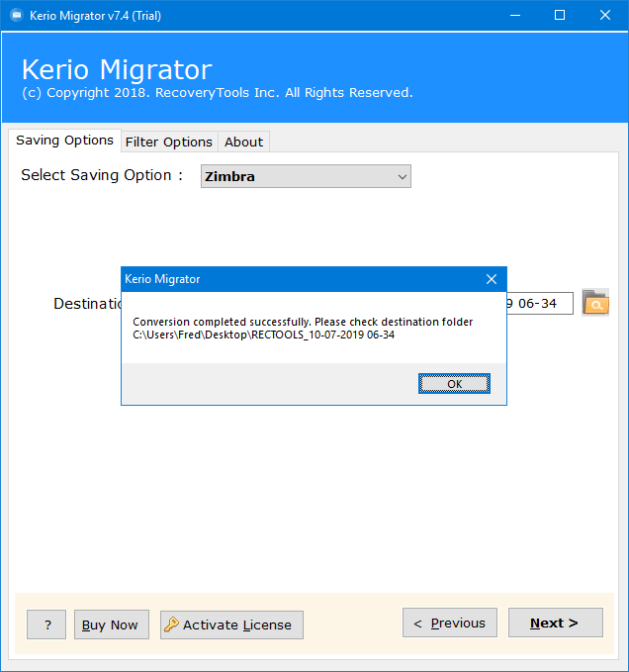Switch to the Filter Options tab
Screen dimensions: 629x672
click(169, 142)
